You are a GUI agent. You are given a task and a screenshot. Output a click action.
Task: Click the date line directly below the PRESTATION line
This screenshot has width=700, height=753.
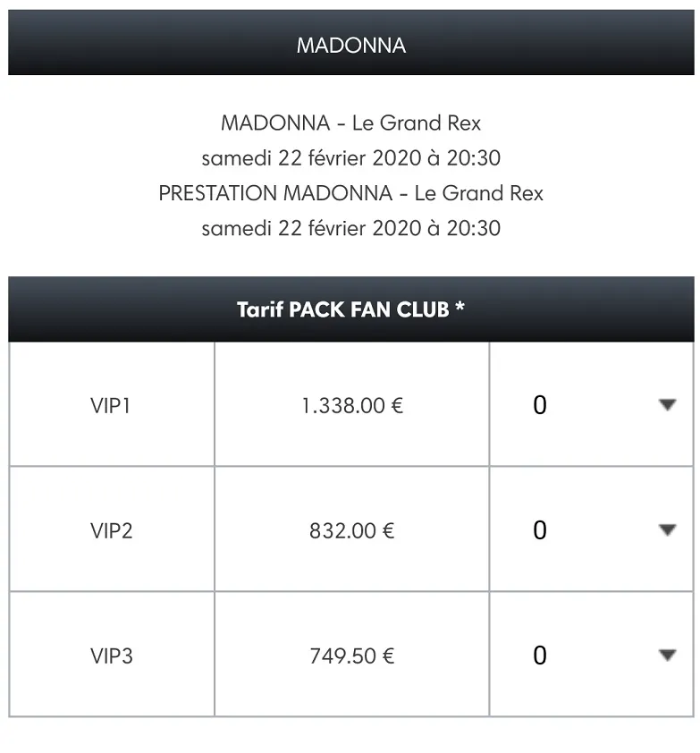[x=350, y=228]
